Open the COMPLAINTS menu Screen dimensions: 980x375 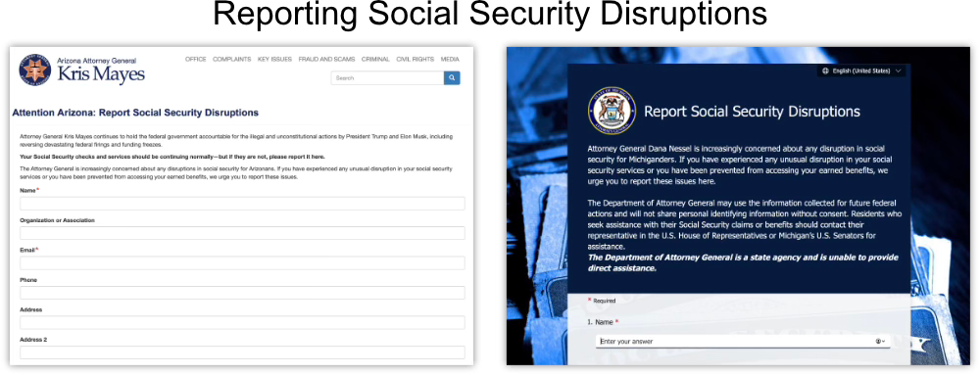[232, 60]
